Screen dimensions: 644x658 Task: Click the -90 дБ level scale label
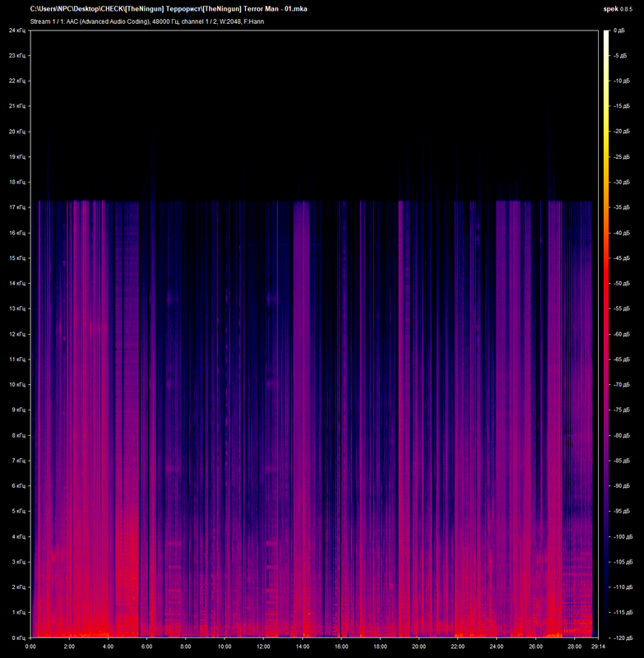pyautogui.click(x=622, y=485)
